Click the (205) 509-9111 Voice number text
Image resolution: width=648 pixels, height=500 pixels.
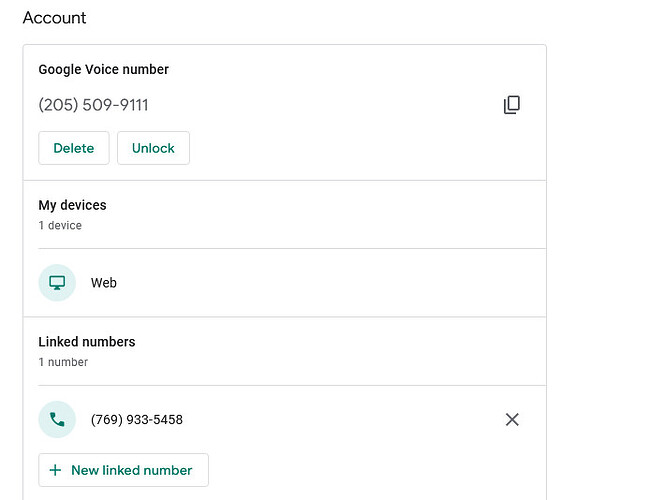[x=93, y=105]
